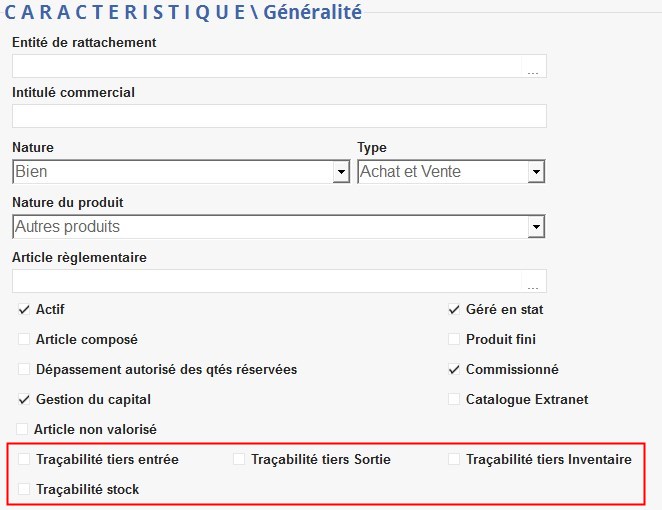Viewport: 662px width, 510px height.
Task: Click the Entité de rattachement text field
Action: click(267, 66)
